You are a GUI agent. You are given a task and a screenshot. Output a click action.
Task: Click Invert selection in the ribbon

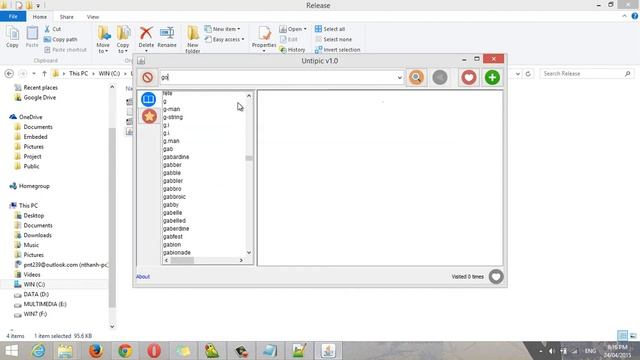[337, 50]
